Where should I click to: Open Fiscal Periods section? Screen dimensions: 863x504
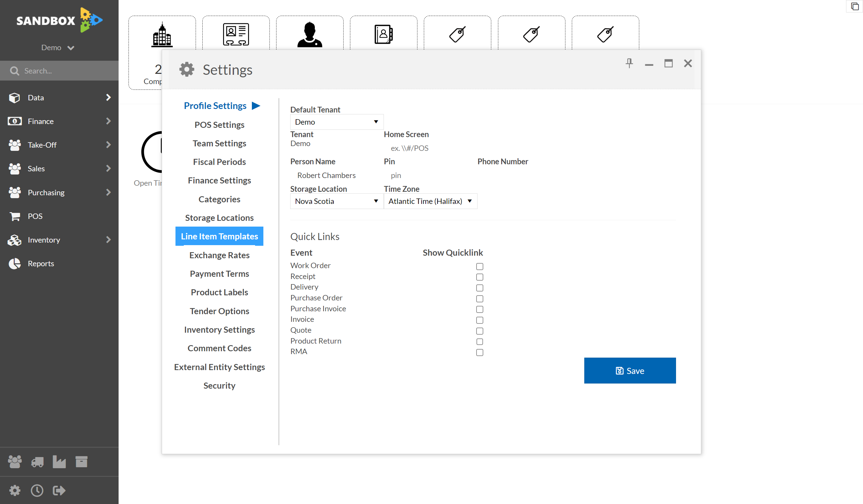219,162
